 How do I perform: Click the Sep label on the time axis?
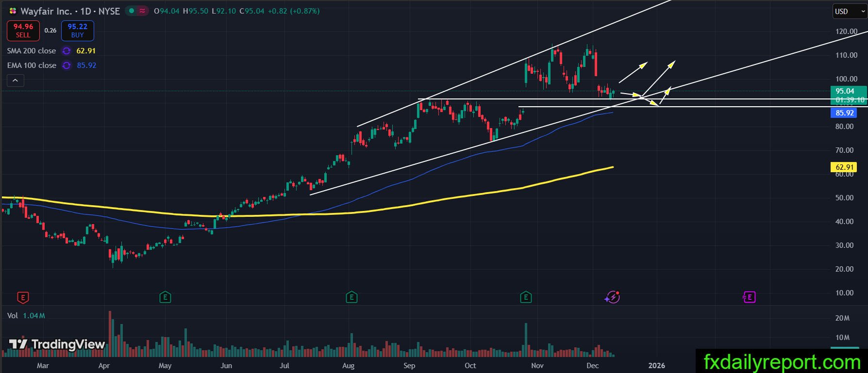coord(409,366)
